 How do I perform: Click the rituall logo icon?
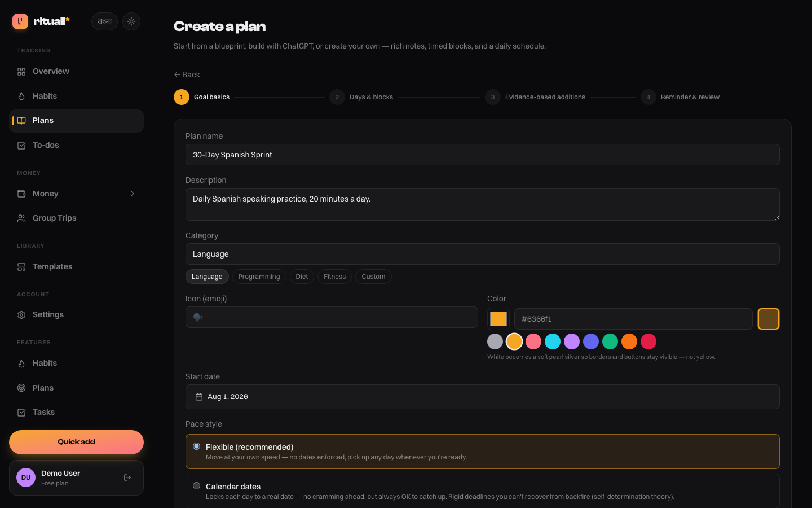(x=20, y=21)
